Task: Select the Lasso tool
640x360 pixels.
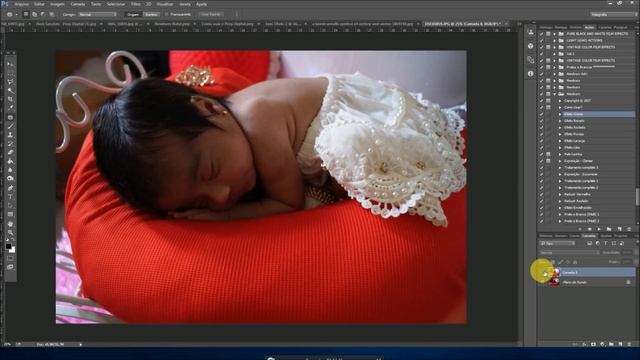Action: point(10,82)
